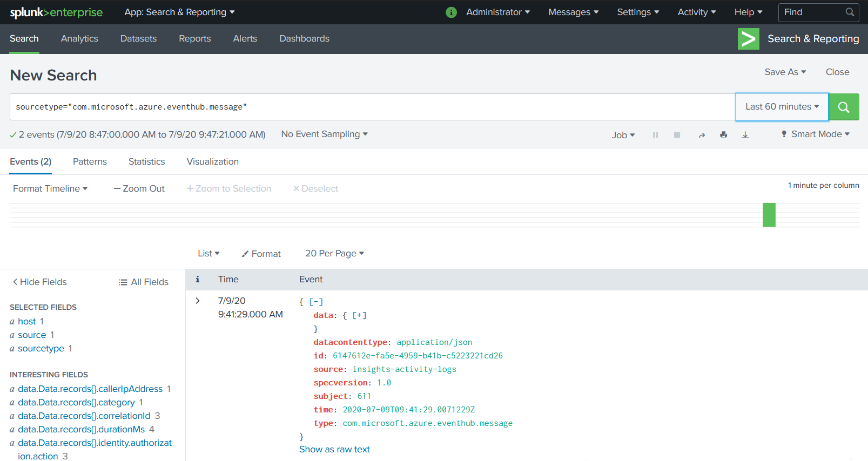868x461 pixels.
Task: Click the info column header icon
Action: pyautogui.click(x=198, y=279)
